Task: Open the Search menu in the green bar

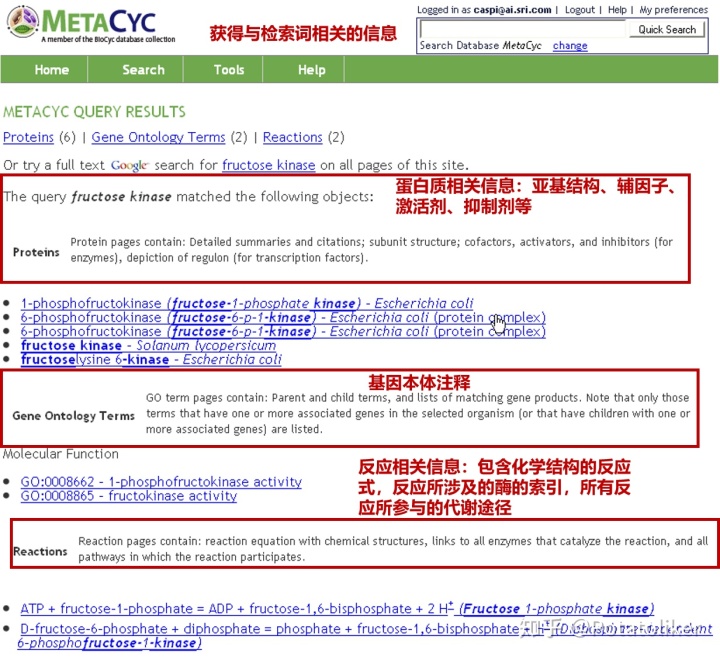Action: (143, 70)
